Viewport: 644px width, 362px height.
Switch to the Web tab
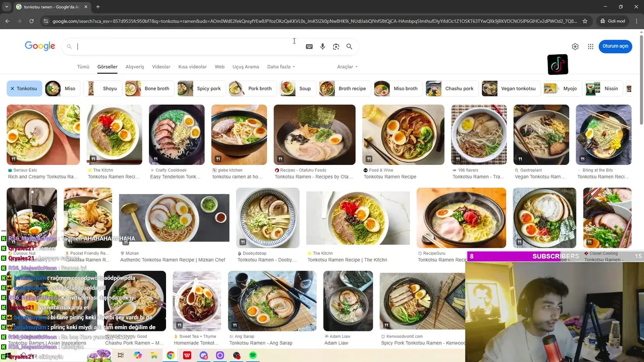(219, 67)
